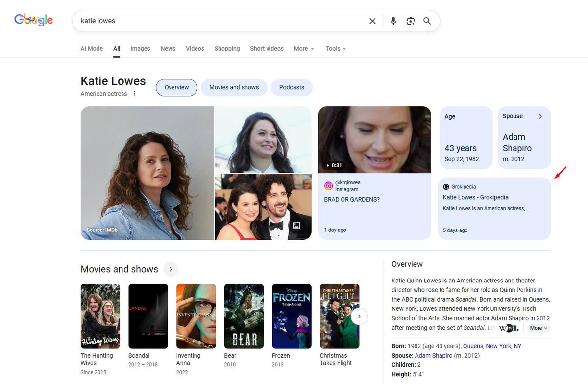Expand the More dropdown in search tabs

coord(304,49)
